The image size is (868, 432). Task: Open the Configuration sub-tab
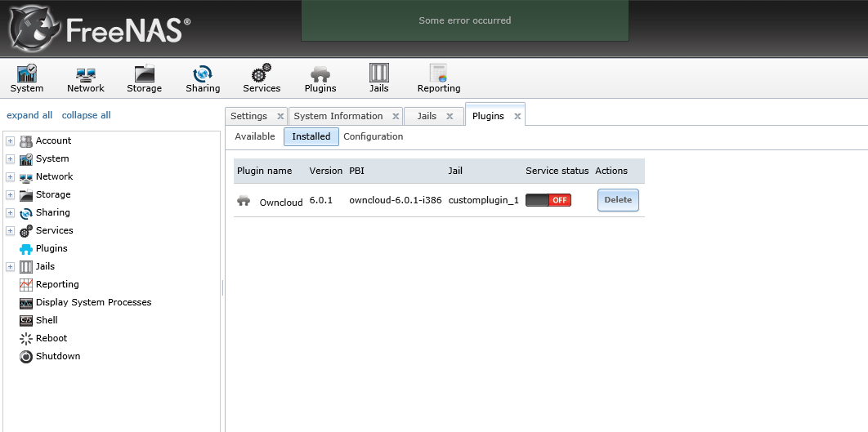click(x=373, y=136)
